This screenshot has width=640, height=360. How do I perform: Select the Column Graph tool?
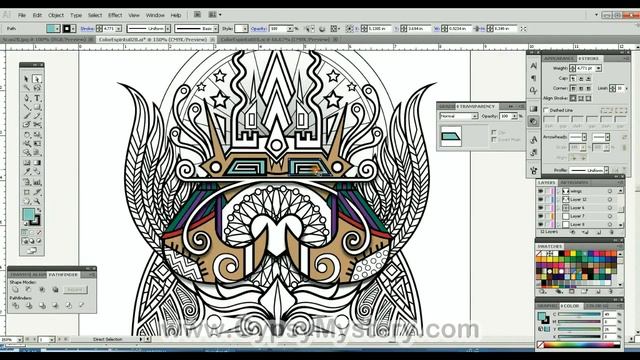pyautogui.click(x=37, y=182)
